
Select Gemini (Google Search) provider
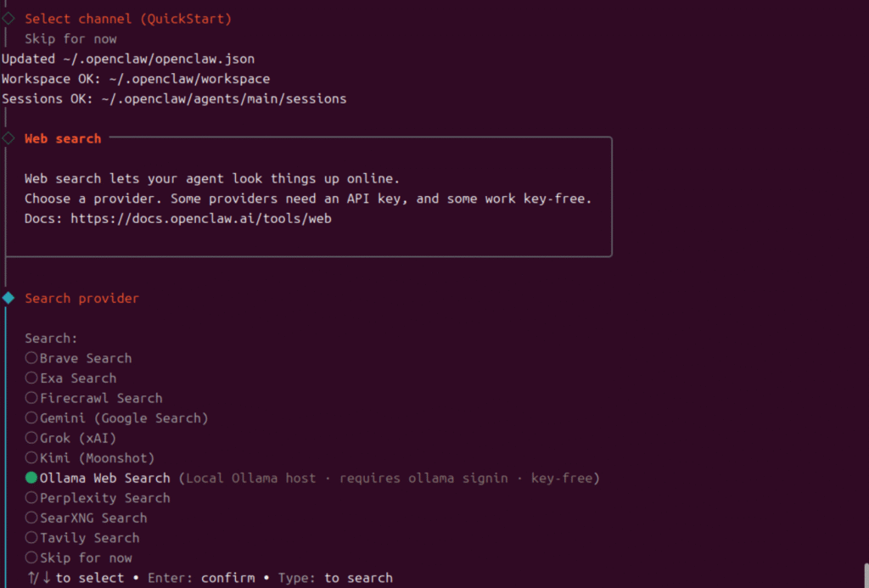[x=31, y=418]
